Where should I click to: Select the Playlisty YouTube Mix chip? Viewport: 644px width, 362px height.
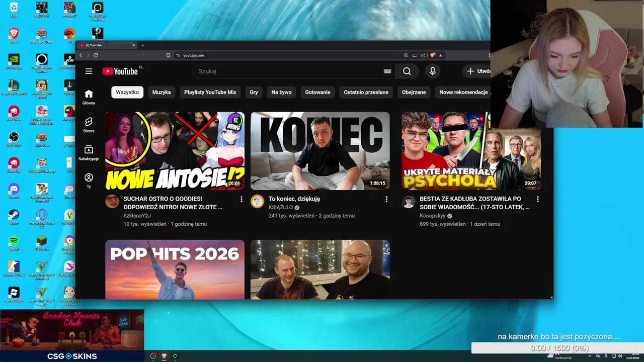[x=210, y=92]
